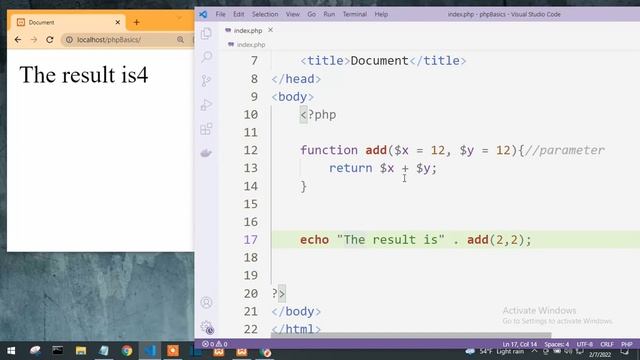
Task: Click line number 12 in the gutter
Action: coord(251,150)
